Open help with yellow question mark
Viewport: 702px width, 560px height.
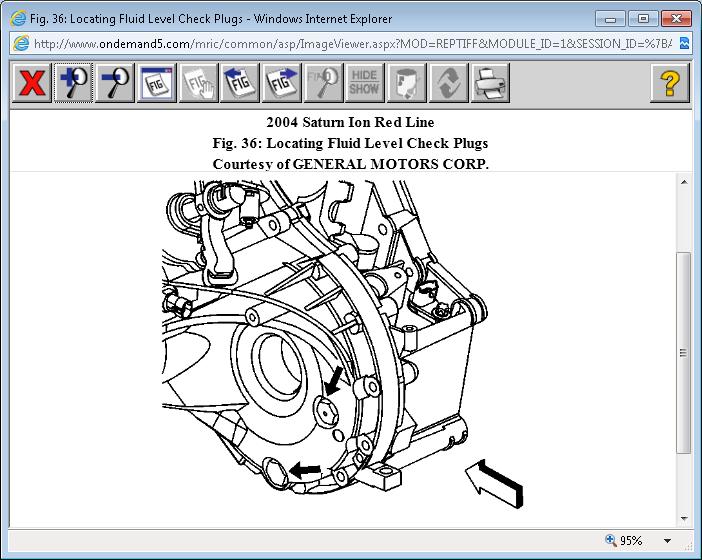tap(670, 83)
